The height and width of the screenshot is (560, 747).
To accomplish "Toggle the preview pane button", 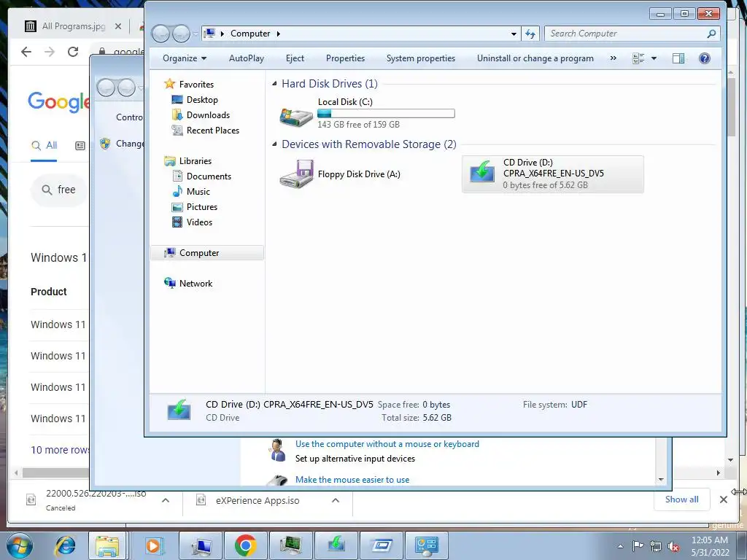I will coord(678,58).
